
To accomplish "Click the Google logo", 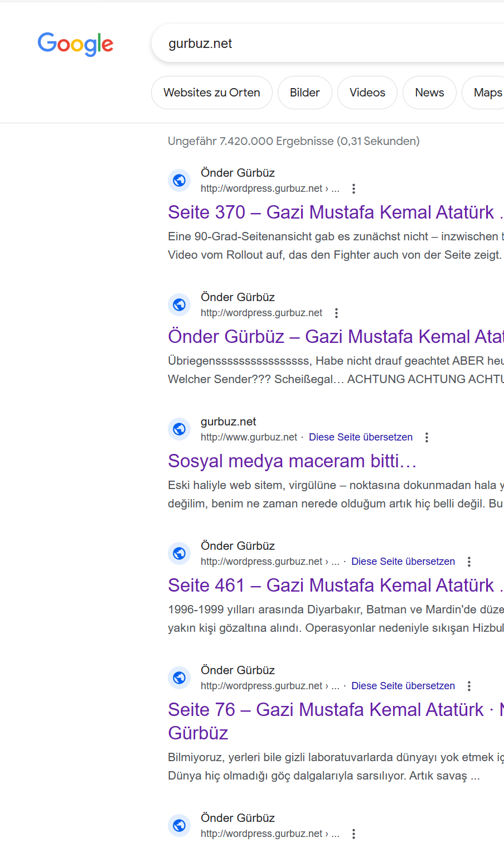I will click(75, 44).
